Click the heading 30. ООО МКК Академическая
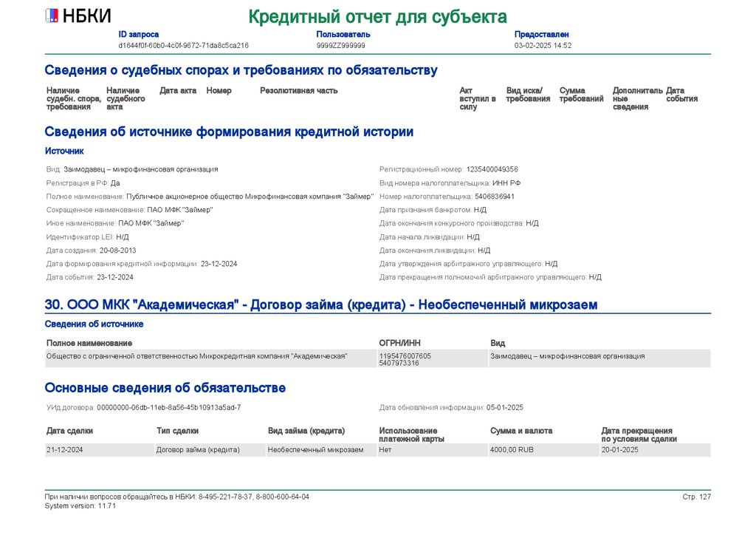756x535 pixels. point(321,305)
